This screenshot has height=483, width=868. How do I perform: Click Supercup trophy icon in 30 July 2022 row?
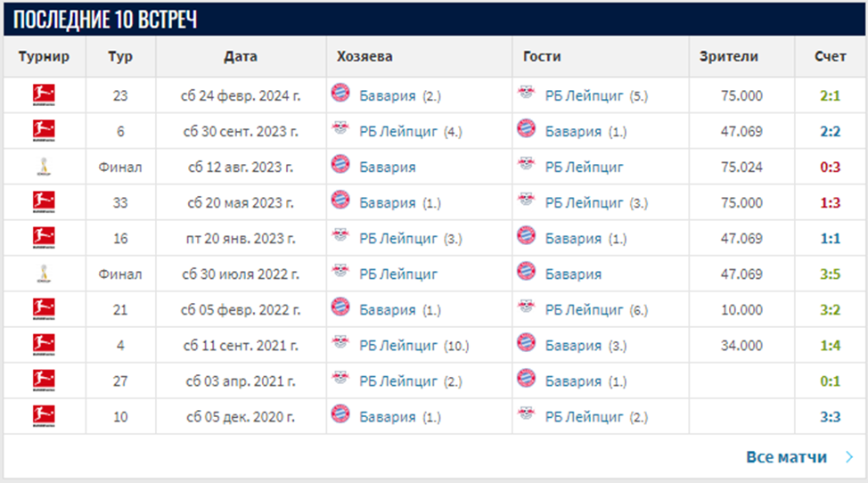[44, 273]
